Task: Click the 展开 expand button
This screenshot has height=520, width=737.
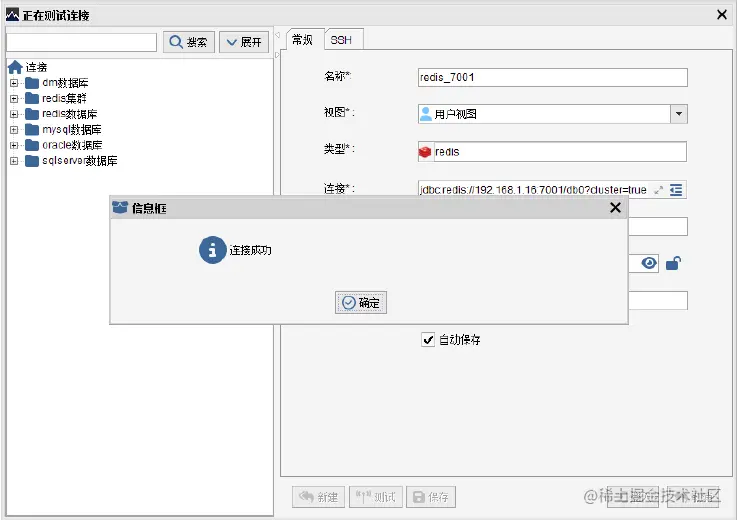Action: 244,42
